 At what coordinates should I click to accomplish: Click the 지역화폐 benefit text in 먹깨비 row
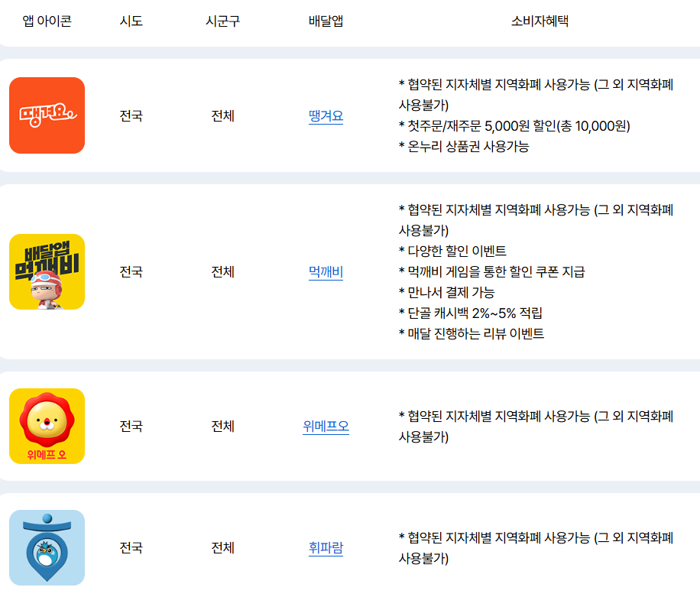click(536, 220)
